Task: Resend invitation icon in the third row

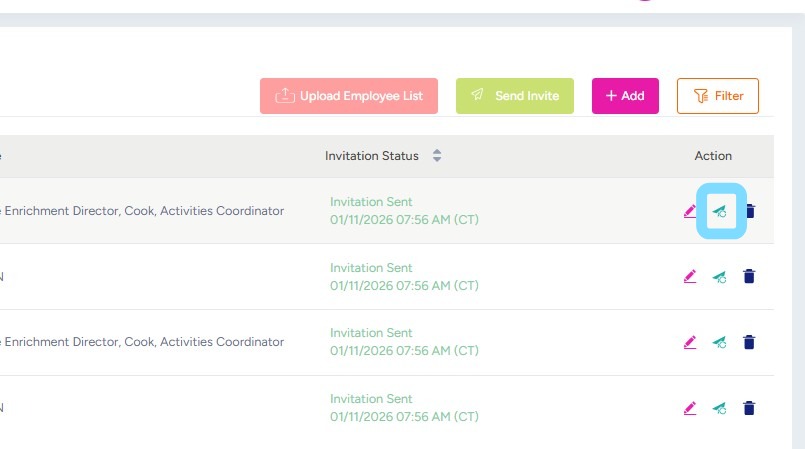Action: [719, 342]
